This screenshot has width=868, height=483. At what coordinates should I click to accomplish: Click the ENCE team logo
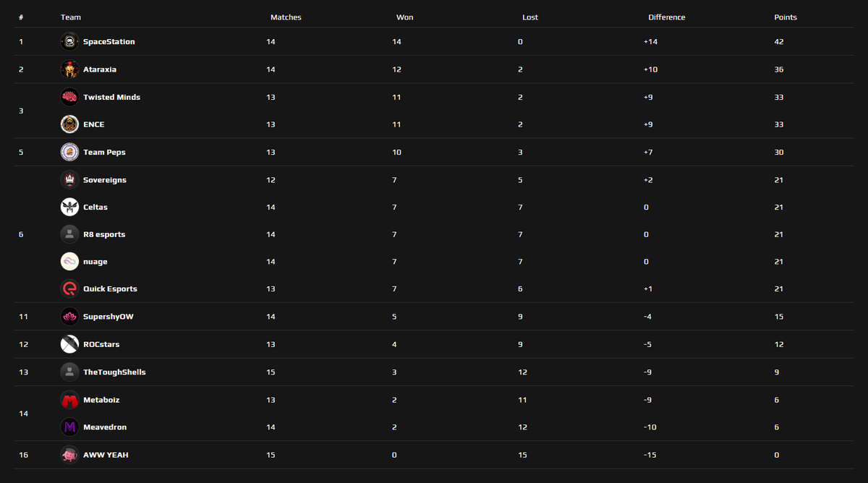coord(69,124)
